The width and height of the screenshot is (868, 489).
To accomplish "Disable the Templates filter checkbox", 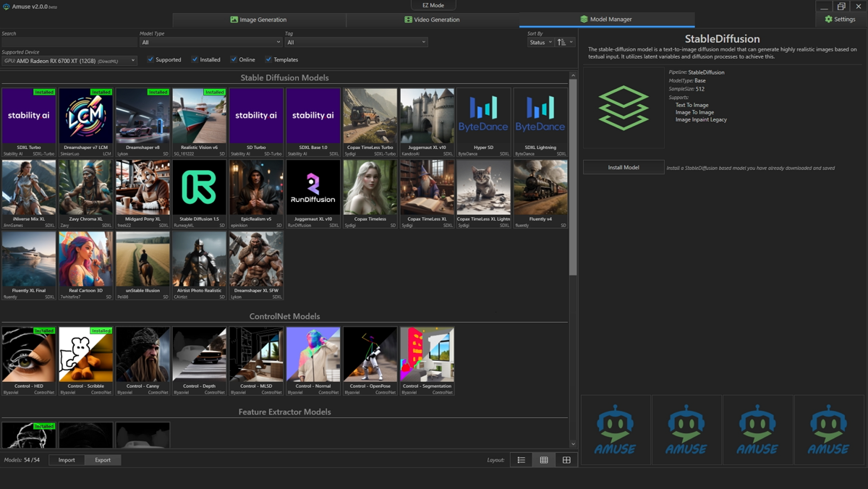I will [x=268, y=60].
